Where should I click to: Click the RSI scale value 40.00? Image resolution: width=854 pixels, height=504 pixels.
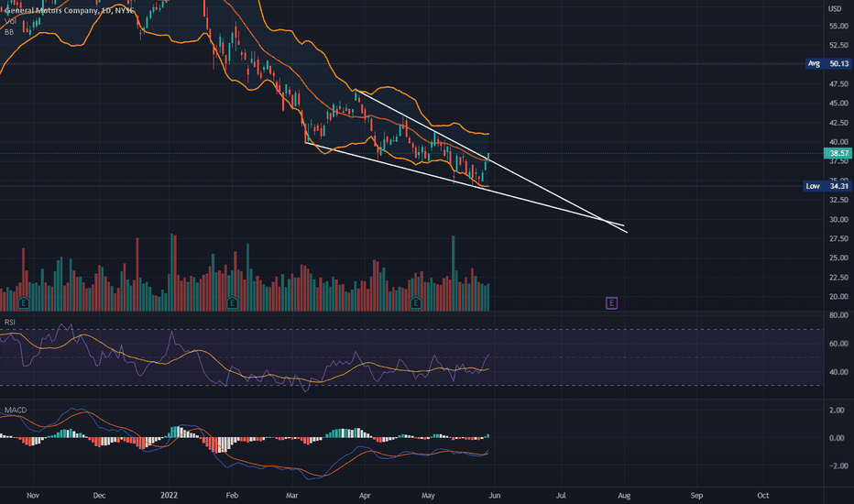pos(838,372)
